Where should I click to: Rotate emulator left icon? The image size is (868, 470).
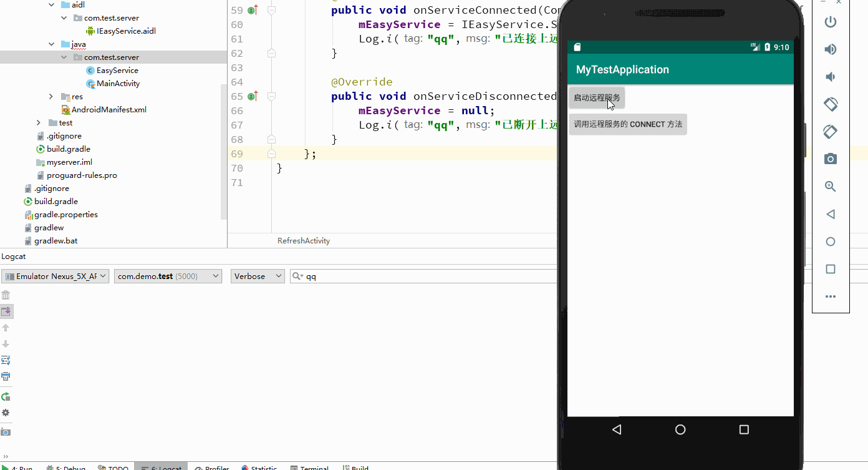tap(831, 104)
